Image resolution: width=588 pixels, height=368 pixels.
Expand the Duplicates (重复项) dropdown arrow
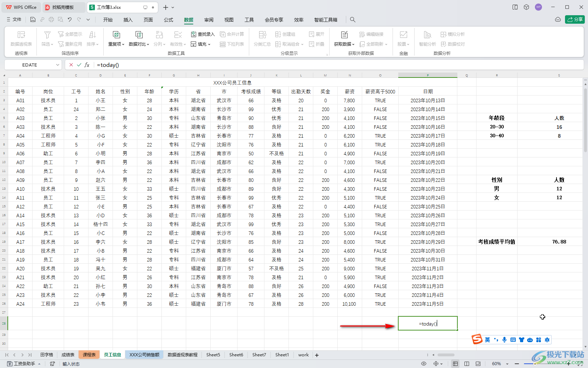(123, 45)
